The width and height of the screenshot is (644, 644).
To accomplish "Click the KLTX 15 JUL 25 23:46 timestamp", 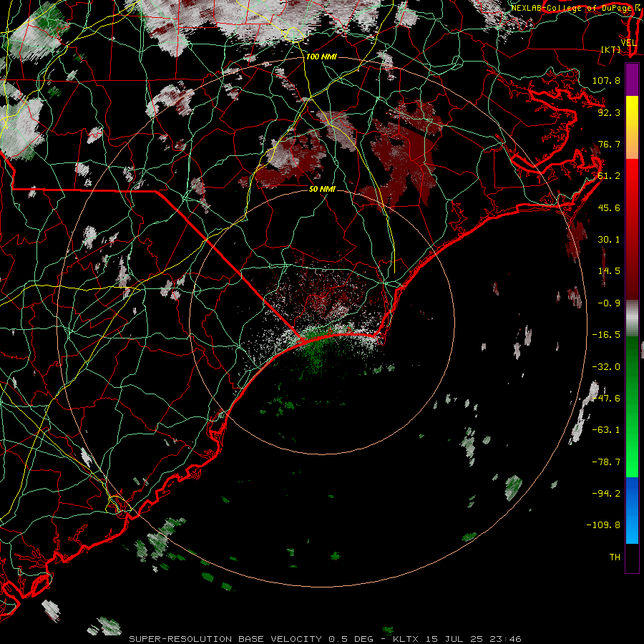I will coord(457,639).
